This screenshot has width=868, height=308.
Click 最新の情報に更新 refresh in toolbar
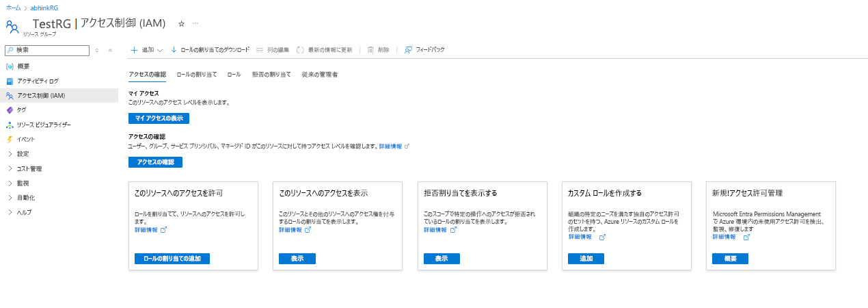click(325, 50)
